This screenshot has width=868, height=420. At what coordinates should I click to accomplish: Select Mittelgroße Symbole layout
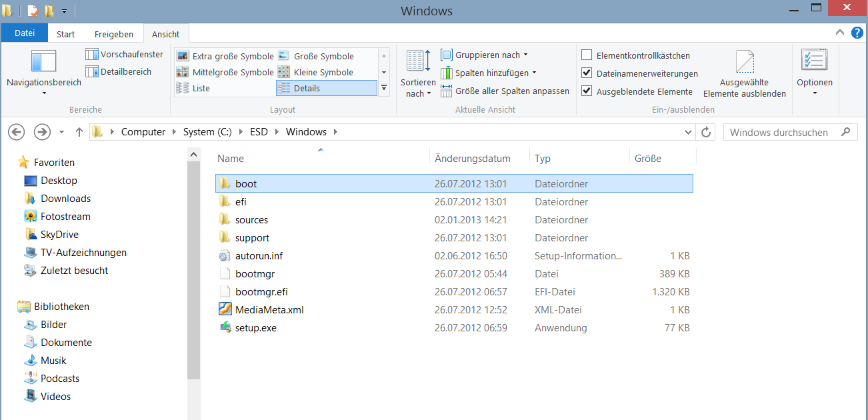coord(225,72)
